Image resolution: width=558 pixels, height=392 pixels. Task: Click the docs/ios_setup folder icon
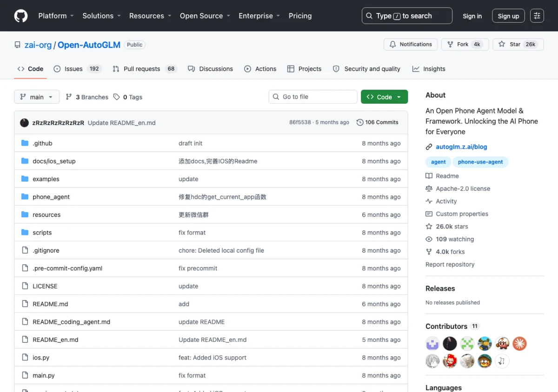pos(25,161)
